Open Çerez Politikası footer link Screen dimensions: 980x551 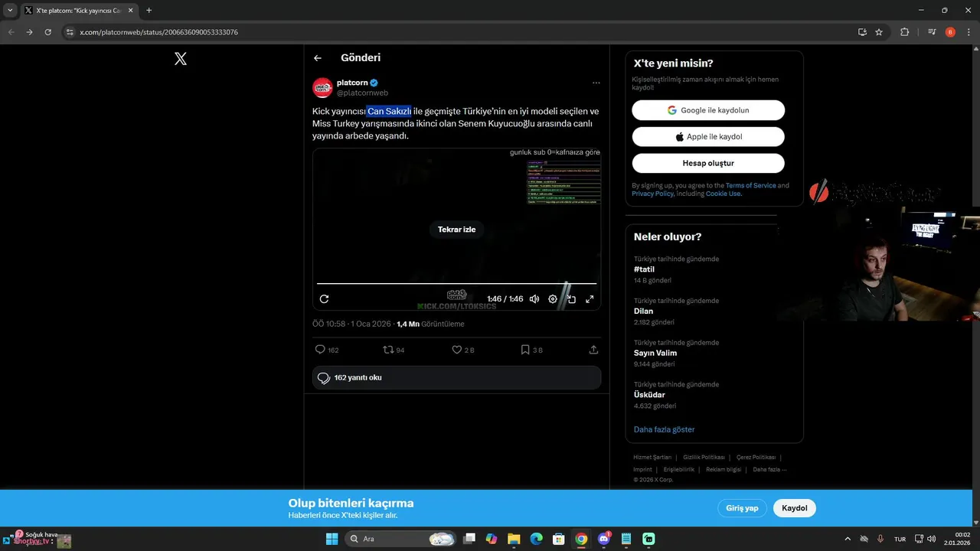point(756,457)
